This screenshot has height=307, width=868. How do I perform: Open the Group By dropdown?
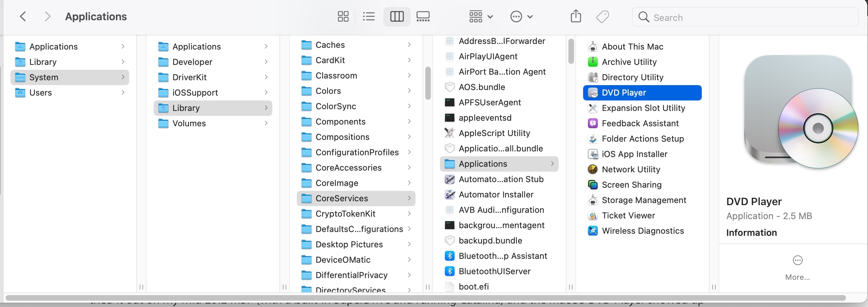pos(481,16)
